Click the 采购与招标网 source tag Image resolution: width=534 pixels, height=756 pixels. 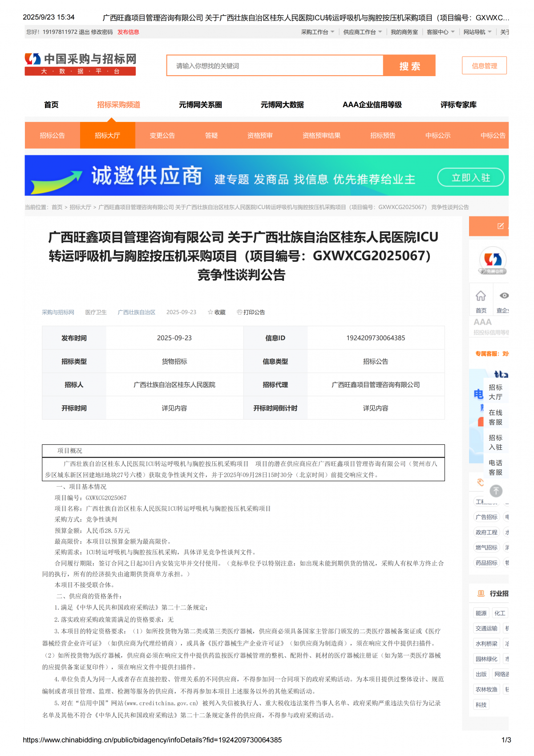tap(58, 312)
